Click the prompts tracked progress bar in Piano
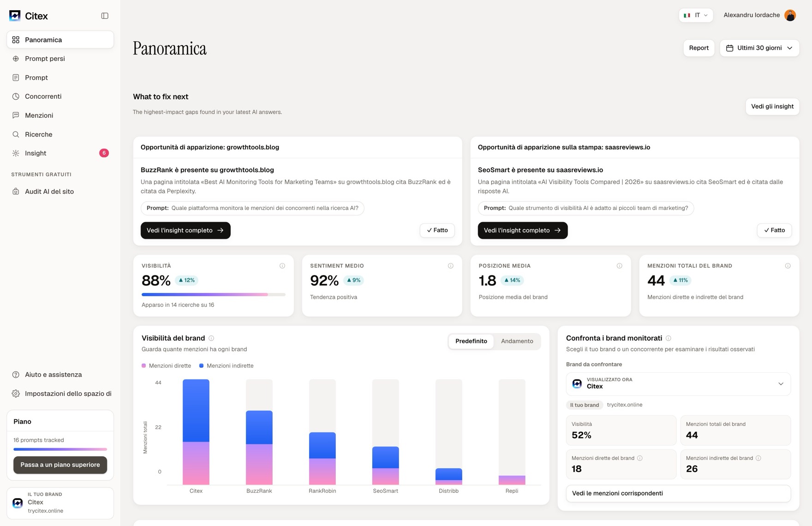812x526 pixels. (x=60, y=449)
